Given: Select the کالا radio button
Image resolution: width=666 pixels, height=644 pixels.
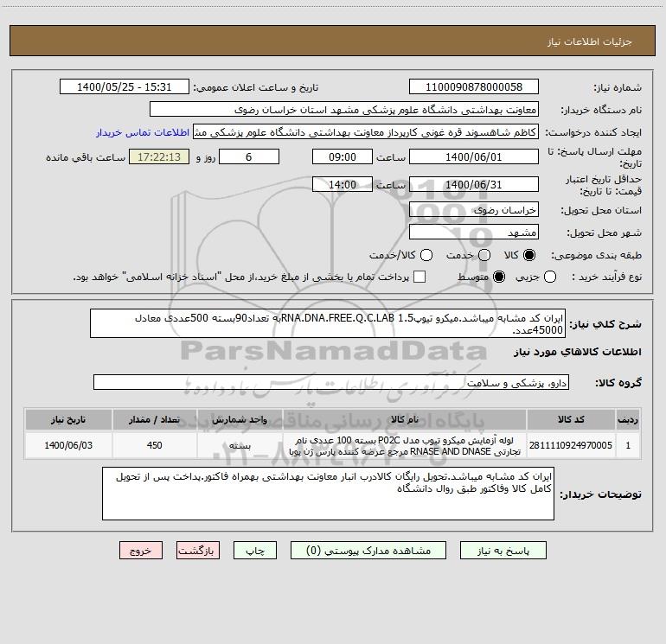Looking at the screenshot, I should pyautogui.click(x=529, y=255).
